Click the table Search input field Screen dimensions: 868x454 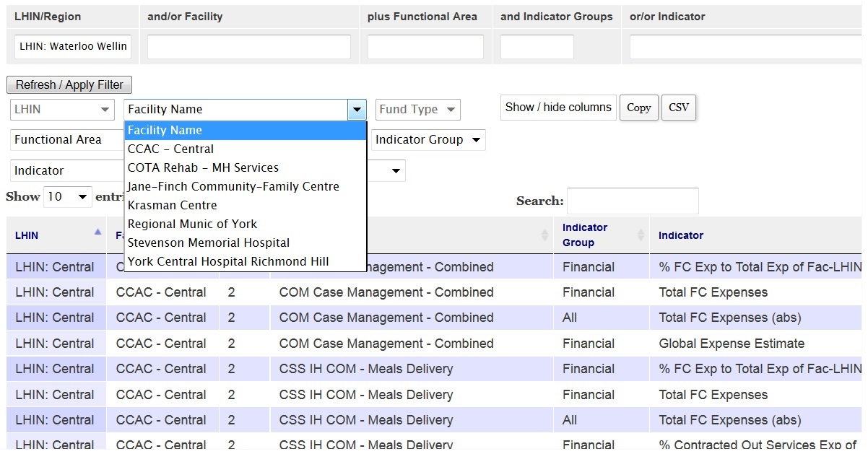click(x=633, y=201)
